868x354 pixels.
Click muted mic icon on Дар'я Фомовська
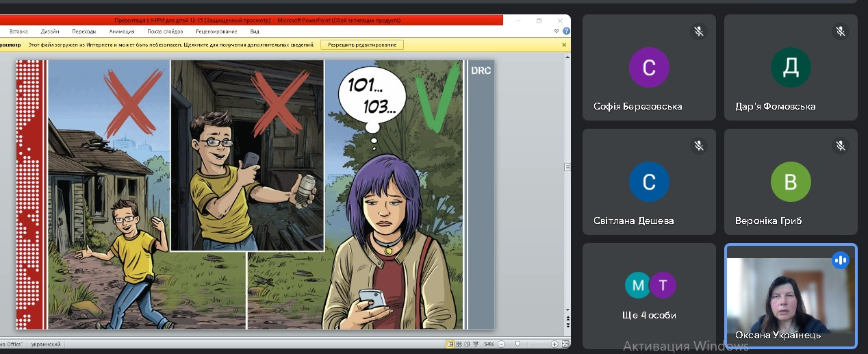coord(841,31)
